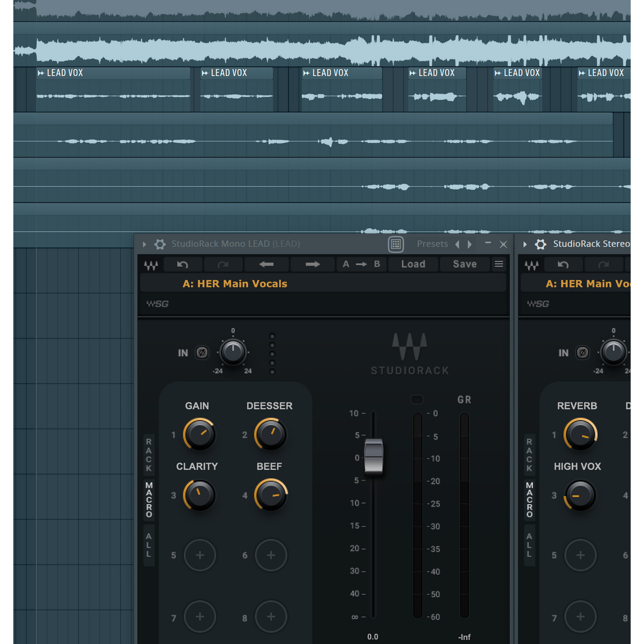Image resolution: width=644 pixels, height=644 pixels.
Task: Click the GAIN macro knob
Action: coord(199,434)
